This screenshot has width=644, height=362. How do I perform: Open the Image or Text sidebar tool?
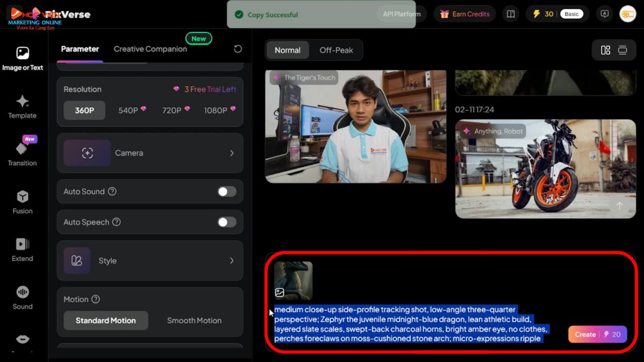[23, 59]
